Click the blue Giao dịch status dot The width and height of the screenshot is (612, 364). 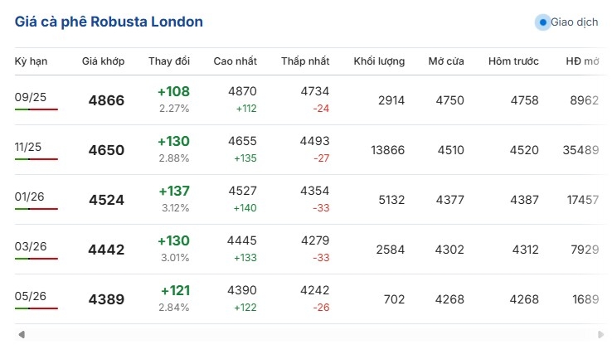[542, 22]
